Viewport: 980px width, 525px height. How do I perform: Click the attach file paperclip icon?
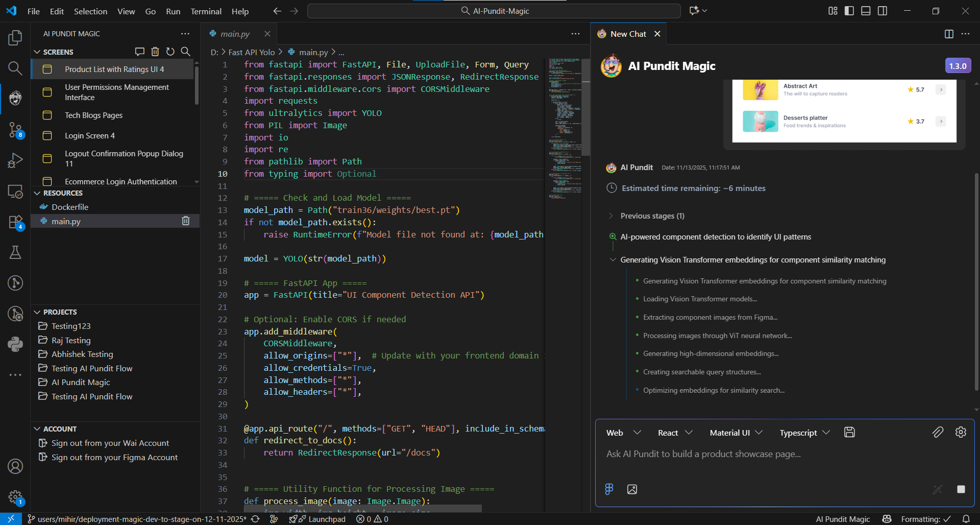pos(938,433)
